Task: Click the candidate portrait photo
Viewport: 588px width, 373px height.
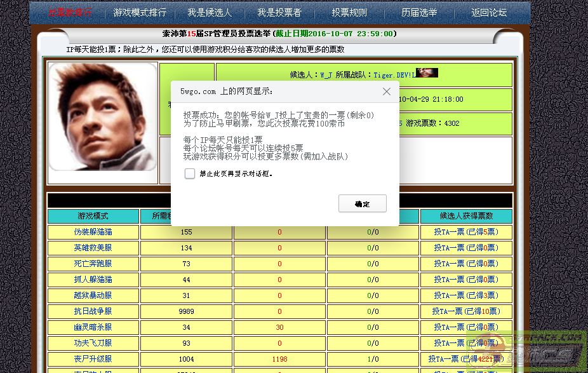Action: [102, 117]
